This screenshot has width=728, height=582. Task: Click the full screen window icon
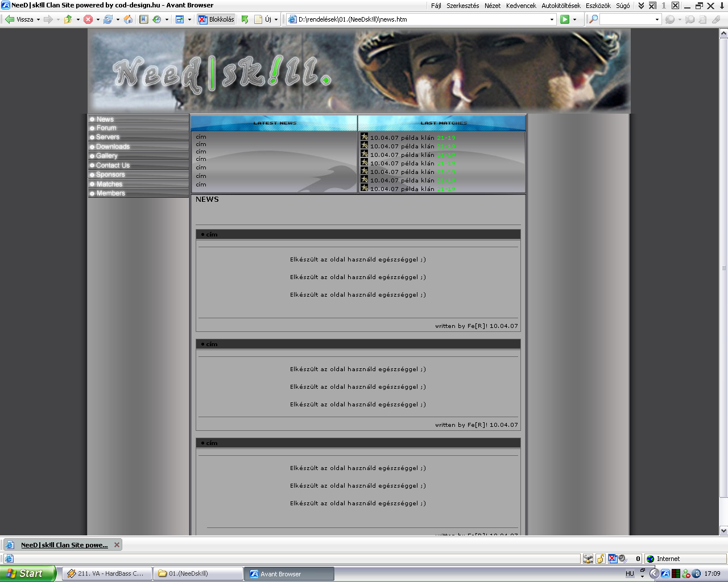point(180,19)
